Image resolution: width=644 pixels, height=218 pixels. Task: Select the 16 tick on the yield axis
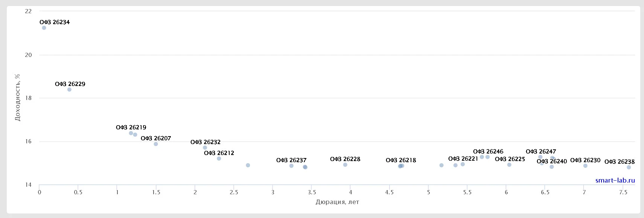click(28, 142)
